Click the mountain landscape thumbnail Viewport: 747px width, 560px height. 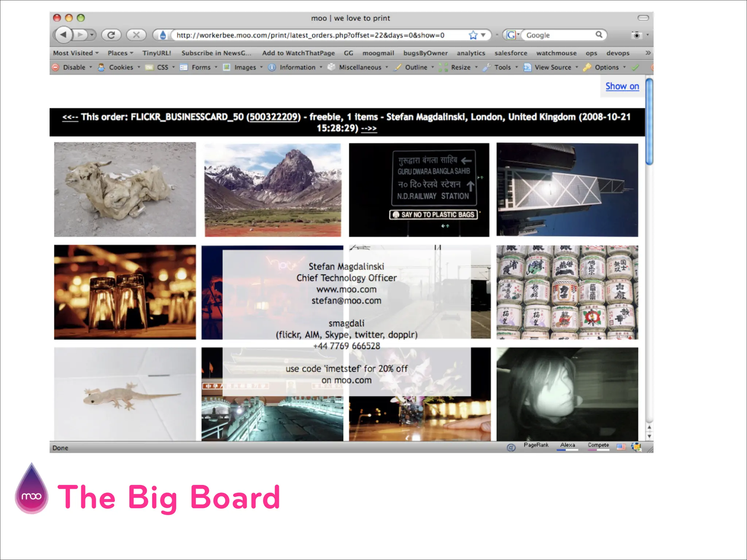[272, 190]
